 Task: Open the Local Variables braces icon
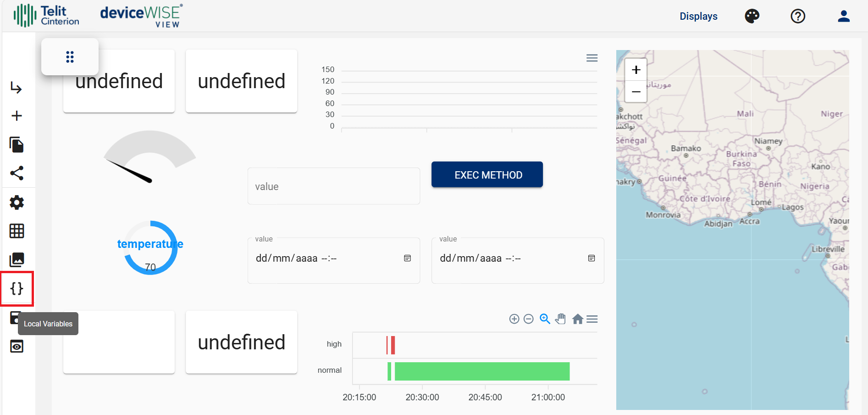pyautogui.click(x=17, y=289)
